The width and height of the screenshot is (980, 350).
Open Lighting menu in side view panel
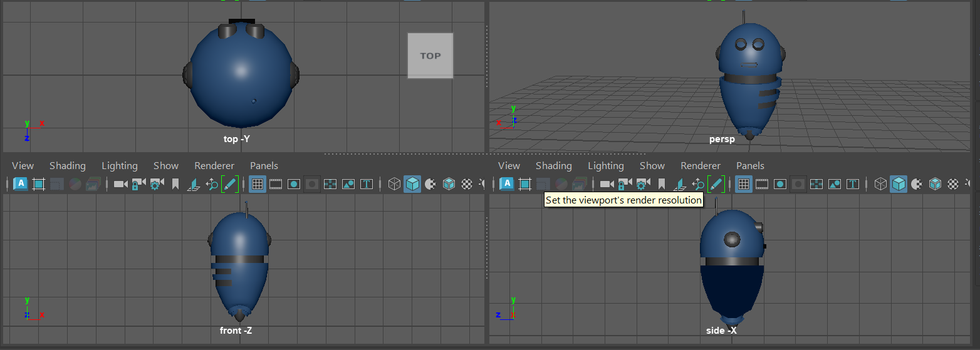pyautogui.click(x=605, y=166)
